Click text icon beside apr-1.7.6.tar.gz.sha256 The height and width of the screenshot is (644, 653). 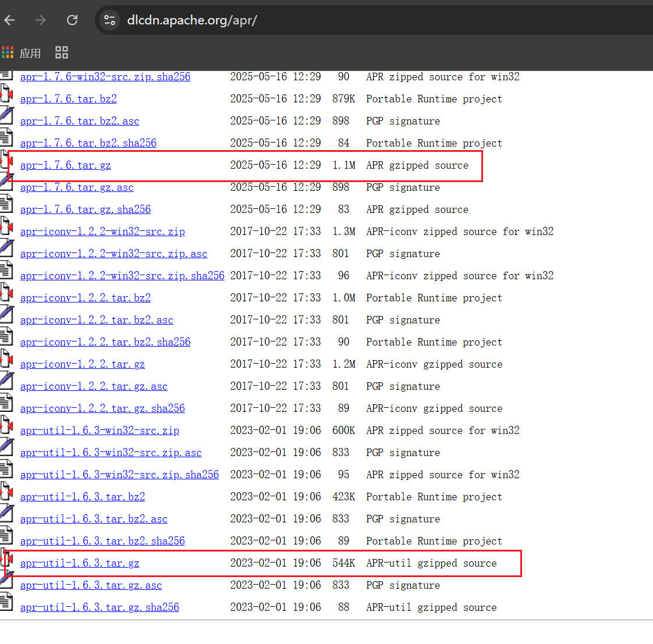click(x=6, y=204)
